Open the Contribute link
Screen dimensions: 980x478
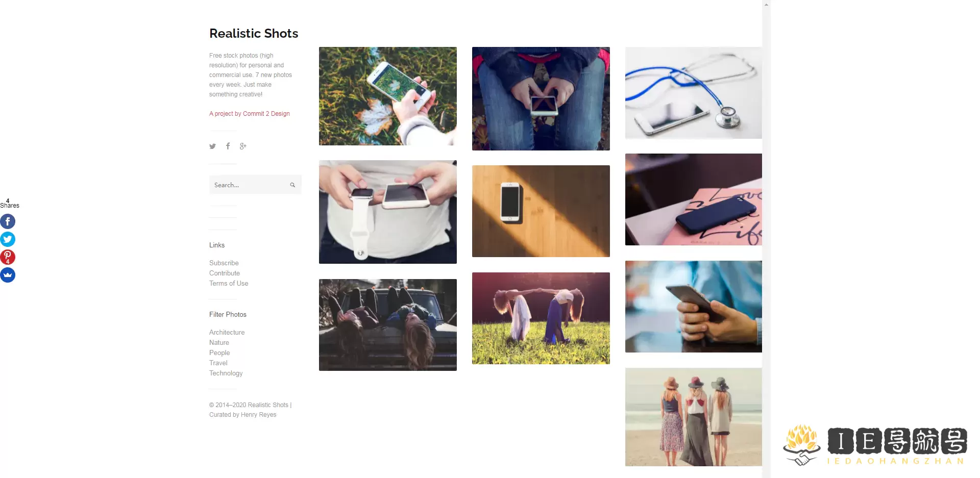pos(225,273)
